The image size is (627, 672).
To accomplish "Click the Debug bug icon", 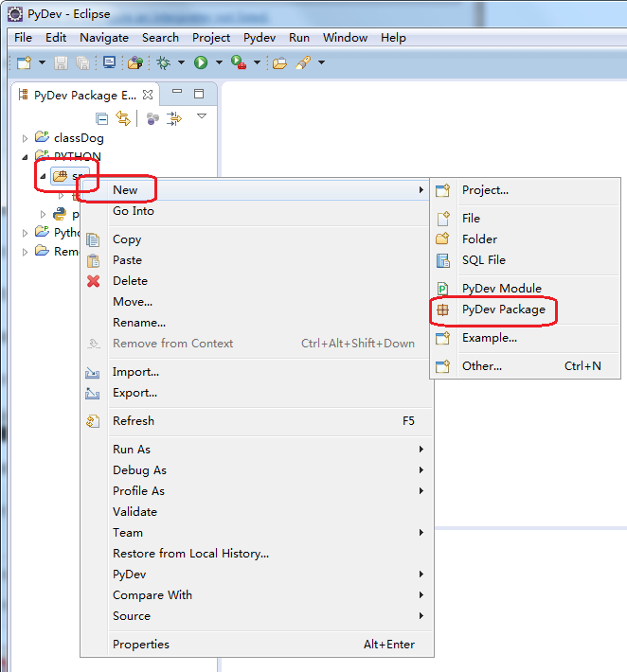I will (163, 62).
